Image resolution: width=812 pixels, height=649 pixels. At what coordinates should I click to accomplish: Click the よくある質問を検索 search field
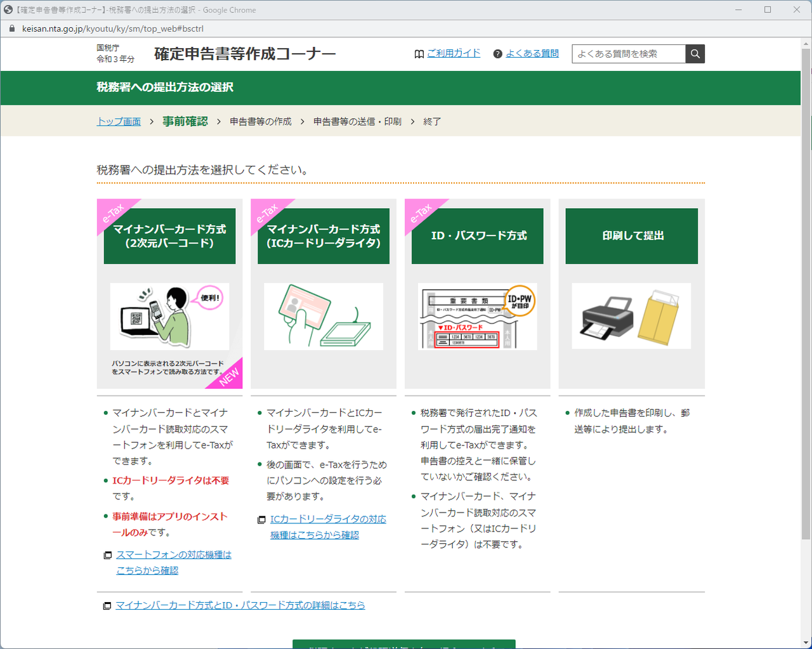click(x=629, y=54)
